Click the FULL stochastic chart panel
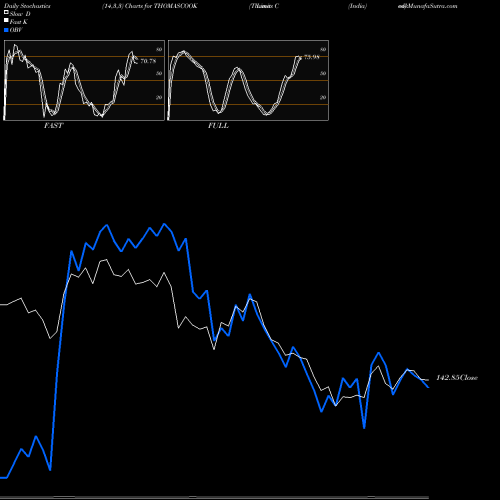Viewport: 500px width, 500px height. pos(248,80)
